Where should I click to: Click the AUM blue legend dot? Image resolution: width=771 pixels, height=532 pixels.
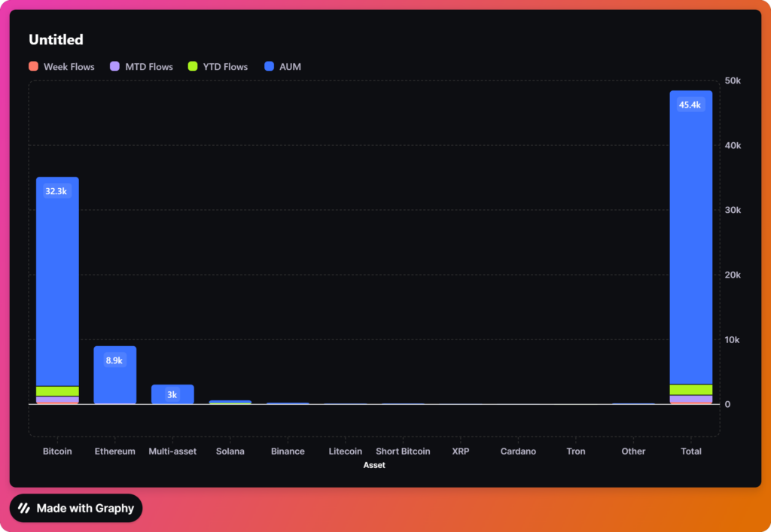click(270, 67)
